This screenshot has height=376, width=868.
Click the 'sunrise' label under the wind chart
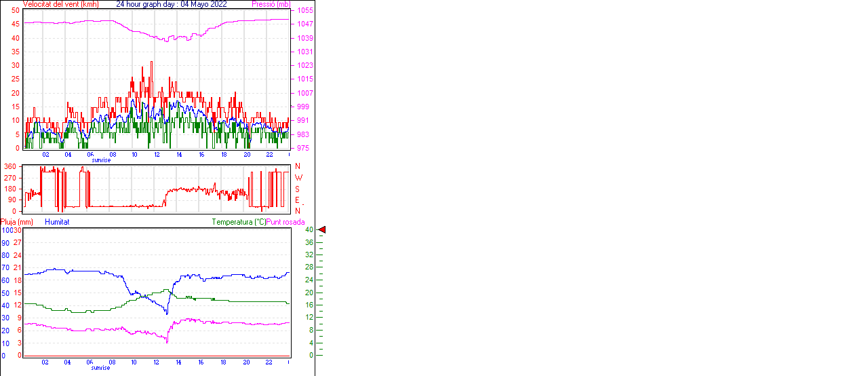tap(101, 160)
